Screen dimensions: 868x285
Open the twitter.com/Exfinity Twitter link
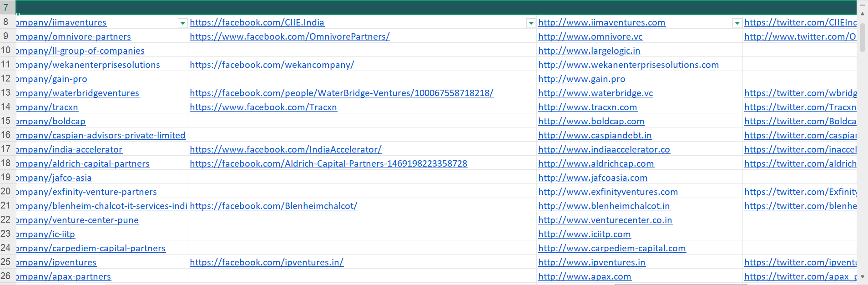pos(800,192)
